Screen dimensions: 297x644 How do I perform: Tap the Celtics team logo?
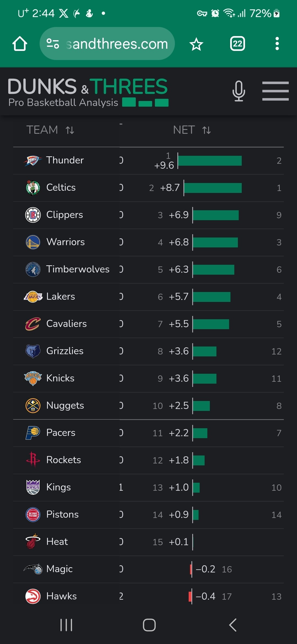click(x=33, y=188)
